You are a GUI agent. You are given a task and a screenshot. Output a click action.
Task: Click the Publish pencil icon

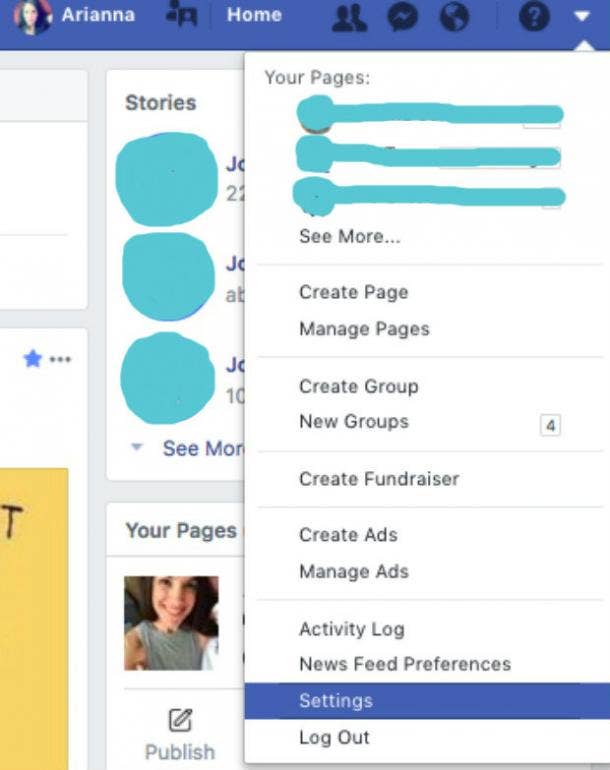click(180, 720)
